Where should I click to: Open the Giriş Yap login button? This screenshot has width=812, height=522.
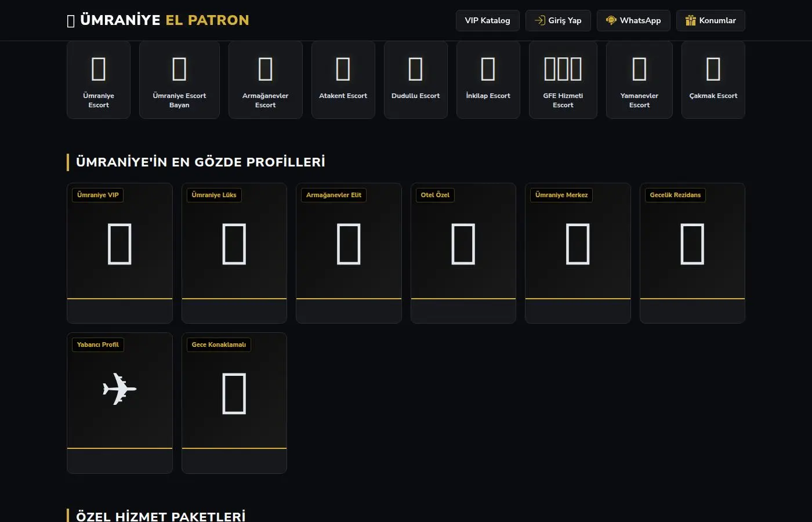pos(558,20)
